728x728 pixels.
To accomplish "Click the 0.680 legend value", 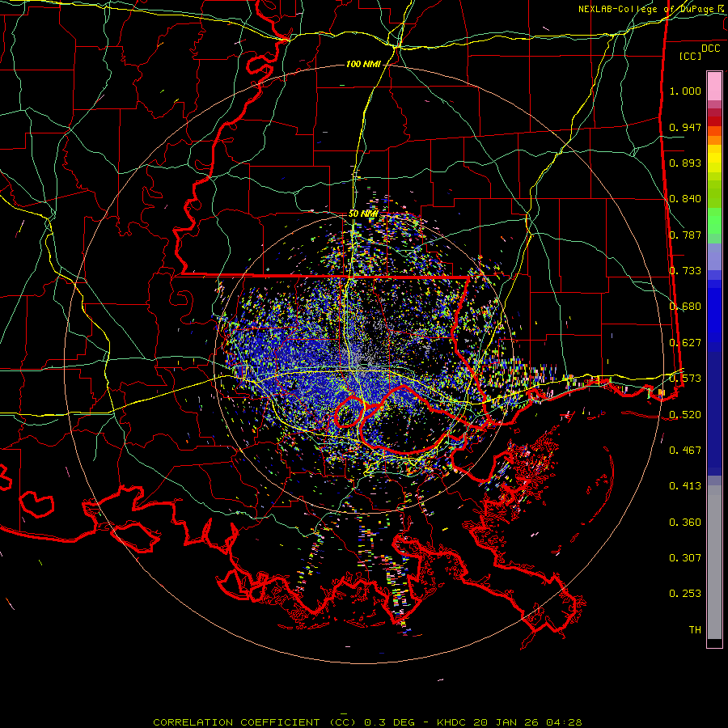I will click(685, 307).
